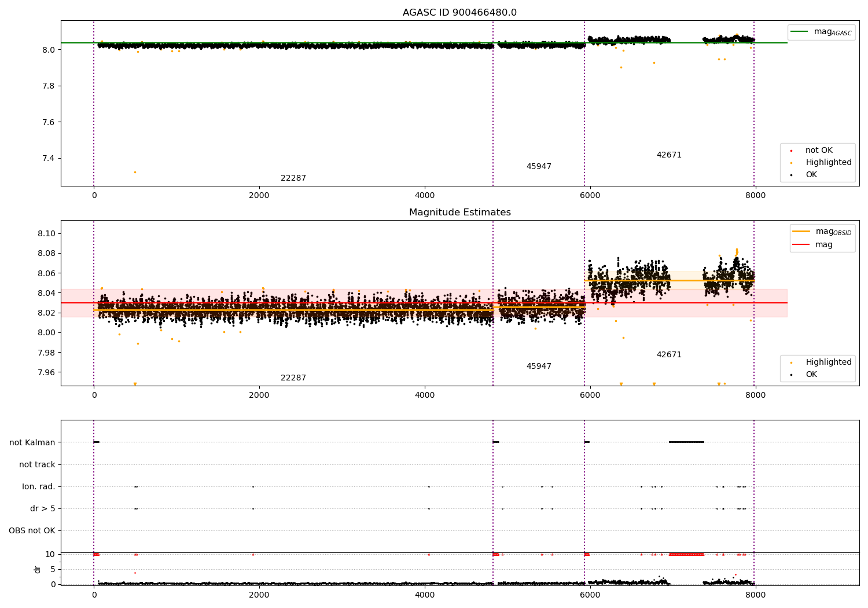Click x-tick 2000 under the bottom plot

tap(259, 595)
